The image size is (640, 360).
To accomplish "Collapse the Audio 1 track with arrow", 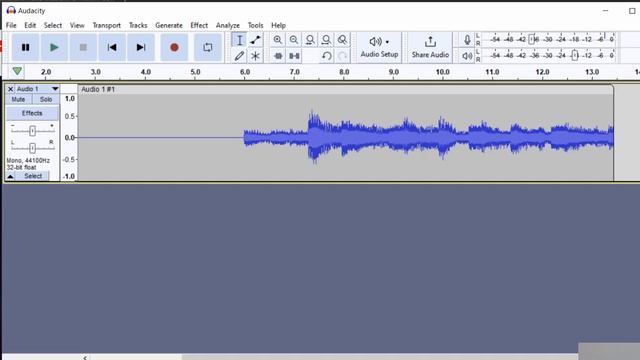I will click(11, 176).
